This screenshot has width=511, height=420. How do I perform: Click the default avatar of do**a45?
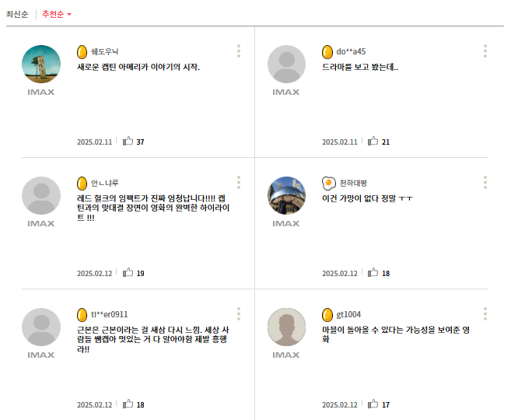click(x=286, y=64)
